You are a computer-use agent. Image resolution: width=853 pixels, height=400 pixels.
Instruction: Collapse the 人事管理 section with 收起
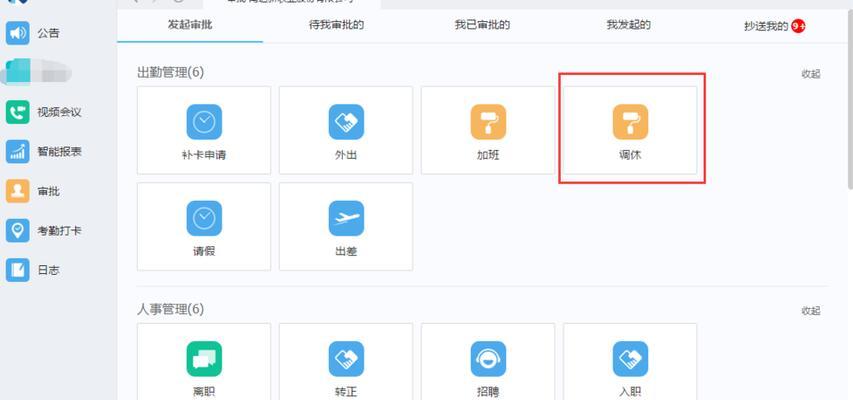point(811,311)
